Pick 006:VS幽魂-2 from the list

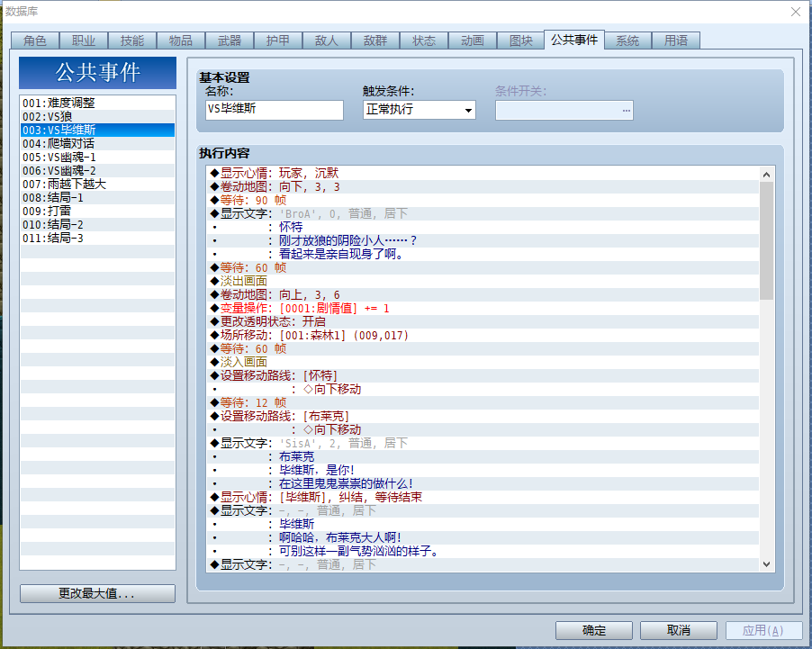[97, 170]
